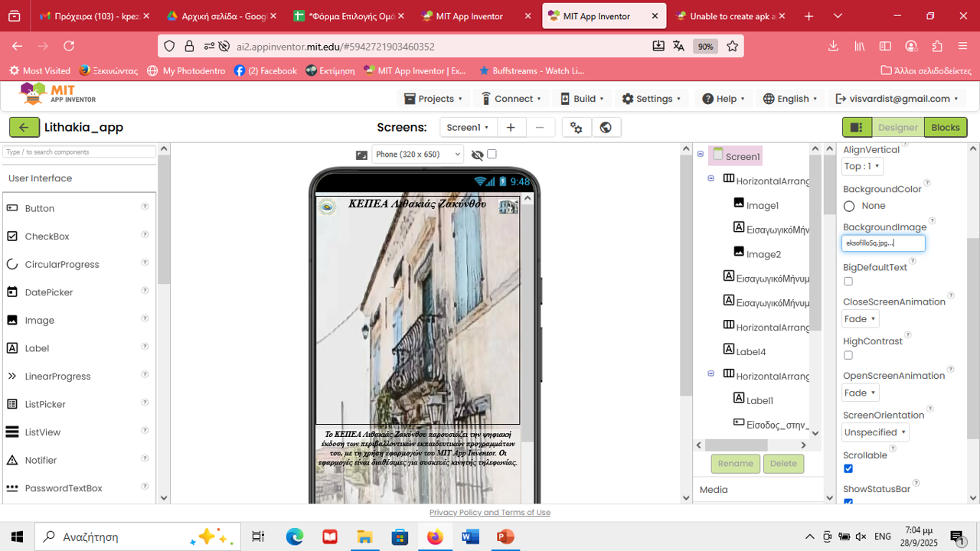
Task: Select the Notifier component in palette
Action: 41,460
